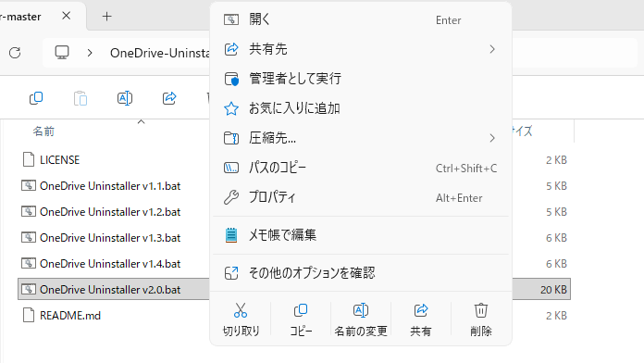Open the 圧縮先... submenu
644x363 pixels.
click(361, 138)
